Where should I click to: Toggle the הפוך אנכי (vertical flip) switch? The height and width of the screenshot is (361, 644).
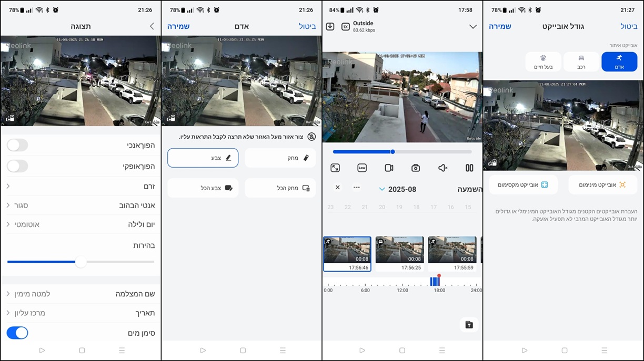(17, 145)
